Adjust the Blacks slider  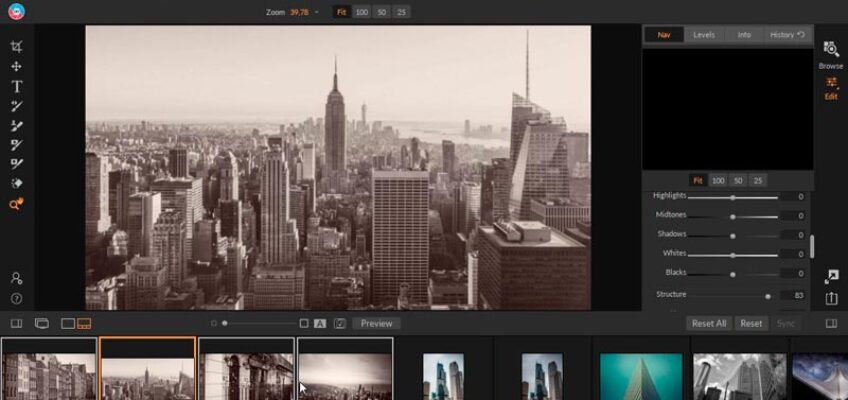click(733, 275)
